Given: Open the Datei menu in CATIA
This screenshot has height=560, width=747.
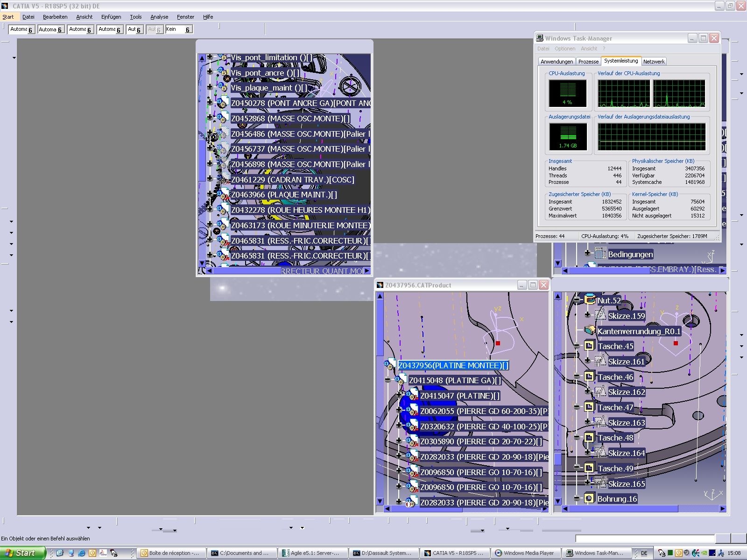Looking at the screenshot, I should (x=28, y=17).
